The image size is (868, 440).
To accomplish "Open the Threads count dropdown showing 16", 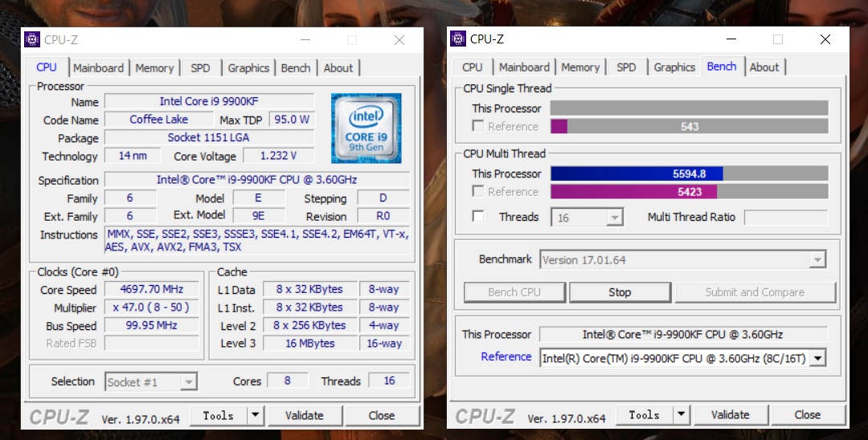I will (x=614, y=218).
